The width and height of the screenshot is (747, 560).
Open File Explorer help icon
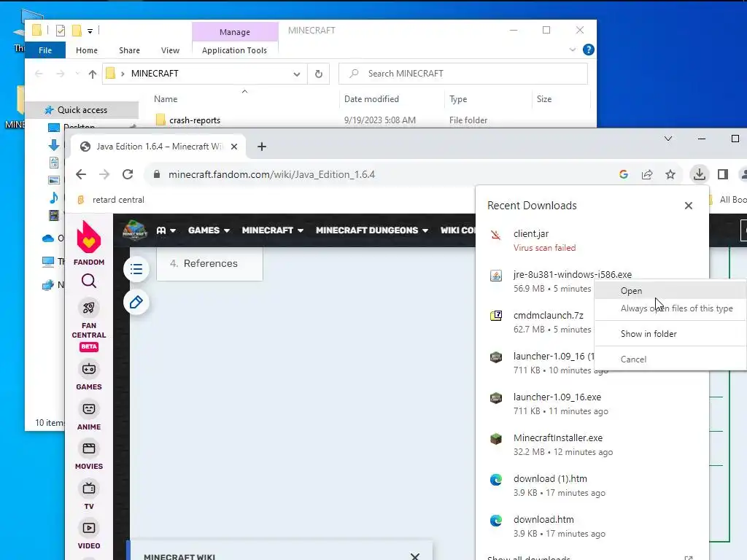[x=589, y=50]
